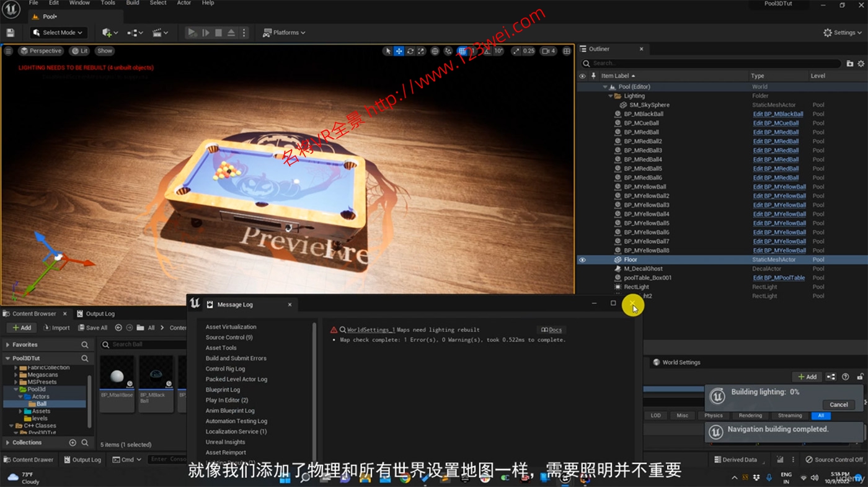Click the Save All icon in Content Browser
The width and height of the screenshot is (868, 487).
click(x=92, y=328)
